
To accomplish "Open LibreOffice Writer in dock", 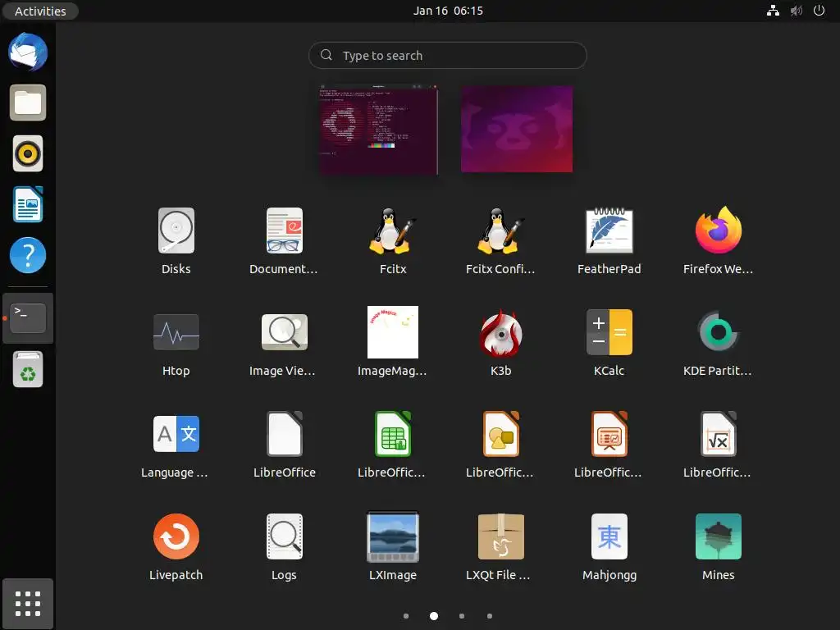I will tap(28, 204).
